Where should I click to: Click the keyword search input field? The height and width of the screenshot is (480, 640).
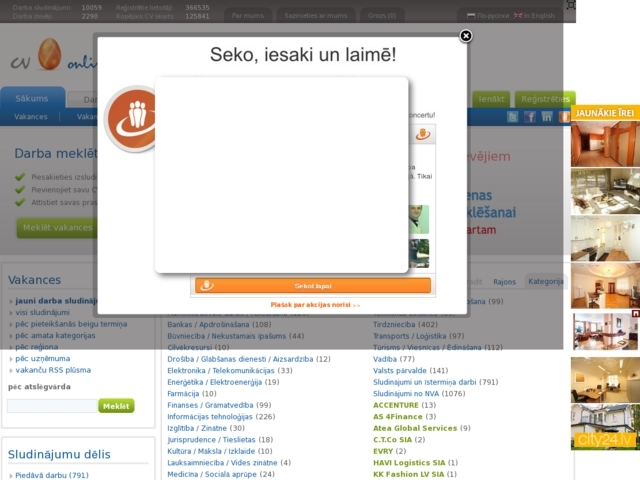[52, 406]
